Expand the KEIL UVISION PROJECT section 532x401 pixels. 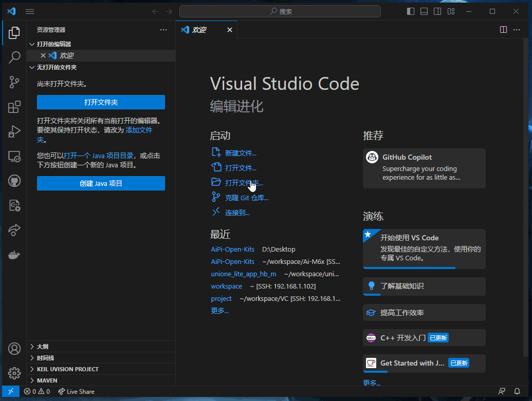(x=101, y=369)
